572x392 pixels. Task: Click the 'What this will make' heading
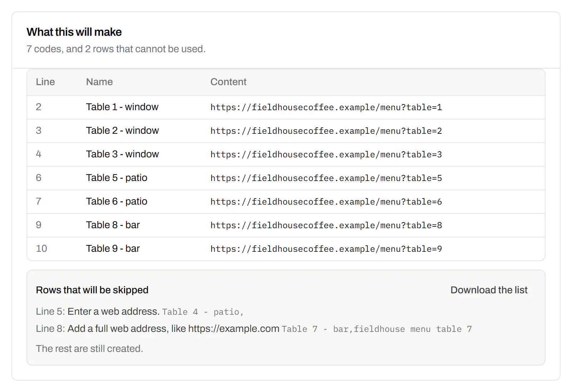pyautogui.click(x=74, y=32)
